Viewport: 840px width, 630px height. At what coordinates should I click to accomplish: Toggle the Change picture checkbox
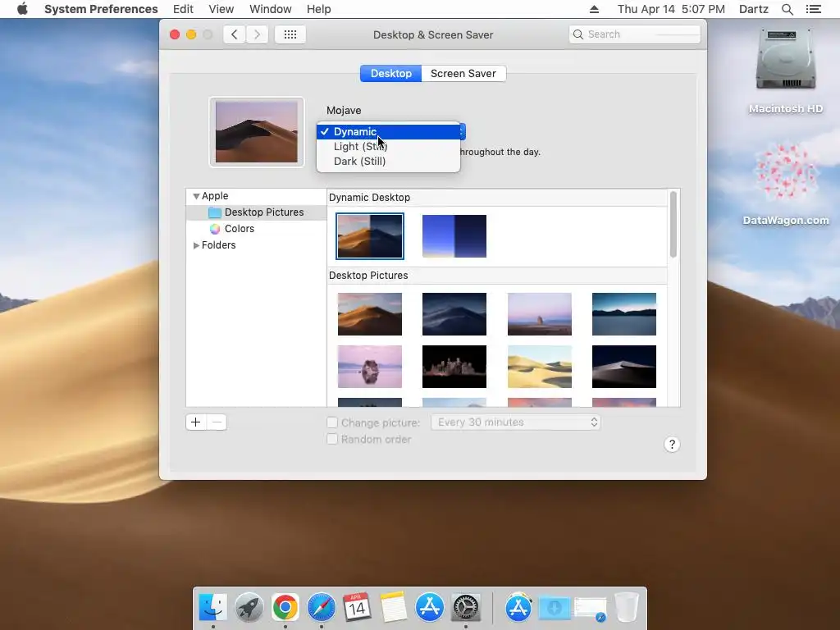[332, 422]
